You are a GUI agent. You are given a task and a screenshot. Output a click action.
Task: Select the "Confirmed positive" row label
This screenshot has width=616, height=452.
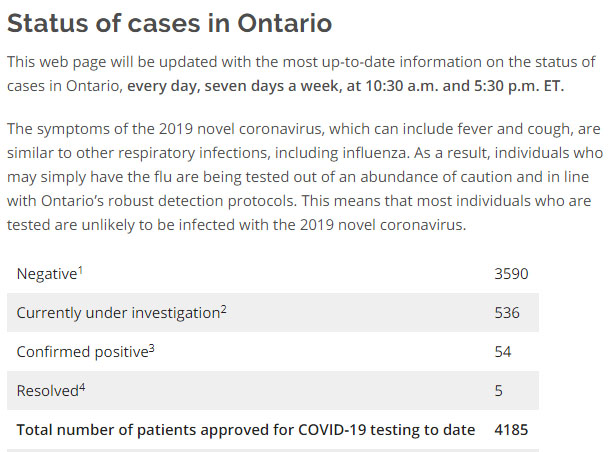click(x=78, y=351)
